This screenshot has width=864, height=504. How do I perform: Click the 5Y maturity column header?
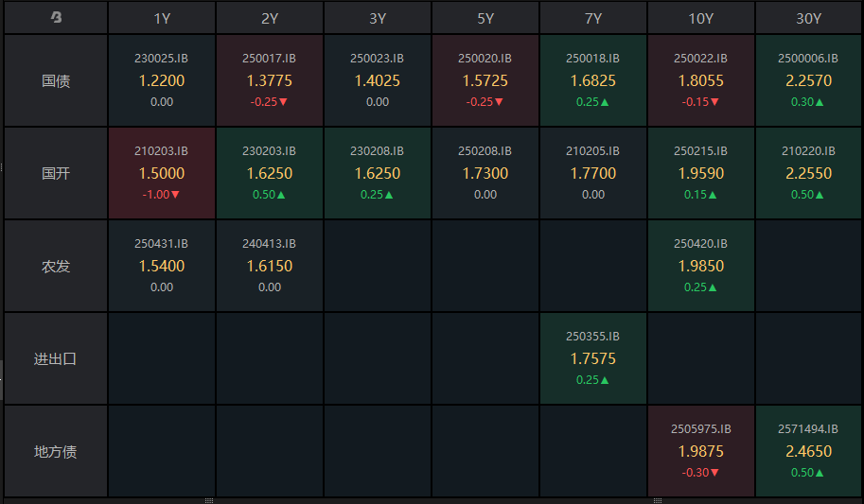485,18
